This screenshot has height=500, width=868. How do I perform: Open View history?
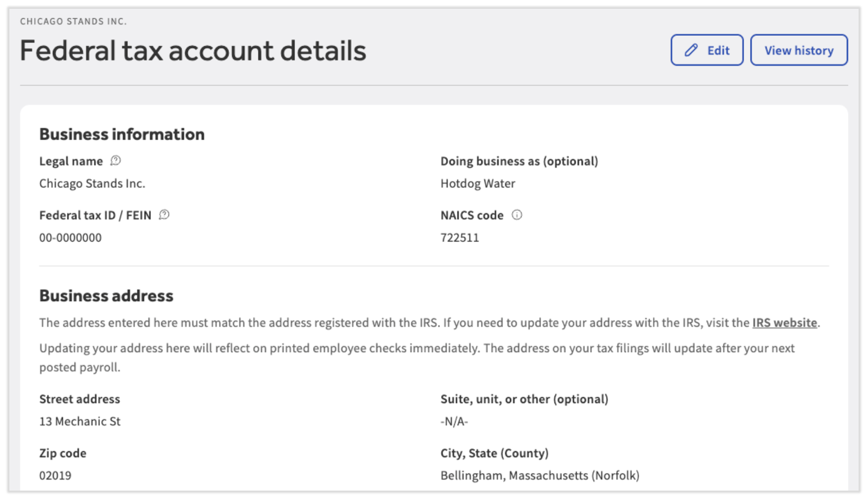(x=799, y=50)
